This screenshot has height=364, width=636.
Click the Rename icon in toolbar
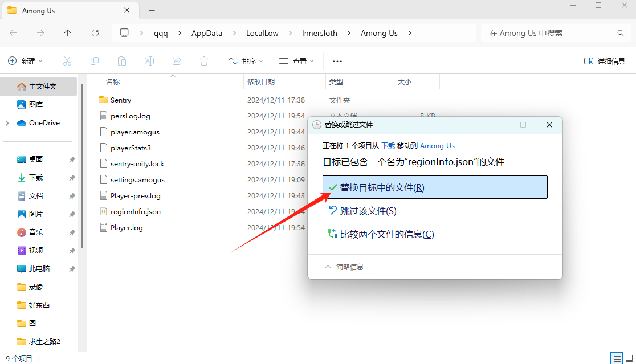click(149, 61)
